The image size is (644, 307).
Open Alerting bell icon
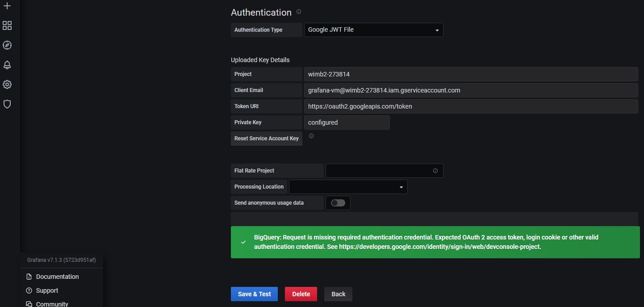pyautogui.click(x=7, y=65)
